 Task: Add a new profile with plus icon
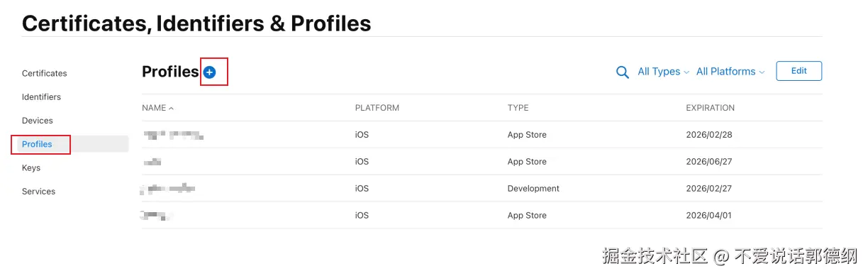tap(209, 72)
